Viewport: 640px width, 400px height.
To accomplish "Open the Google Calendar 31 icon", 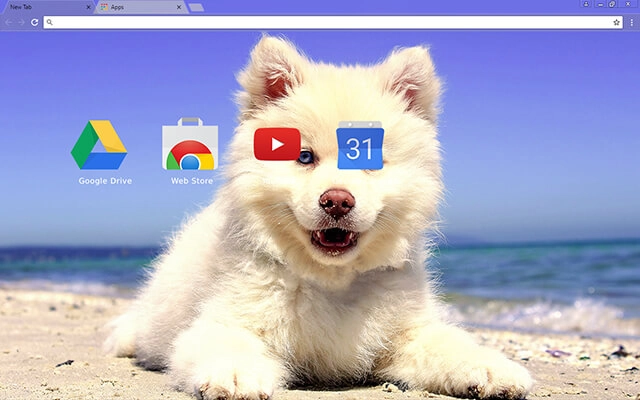I will point(360,145).
